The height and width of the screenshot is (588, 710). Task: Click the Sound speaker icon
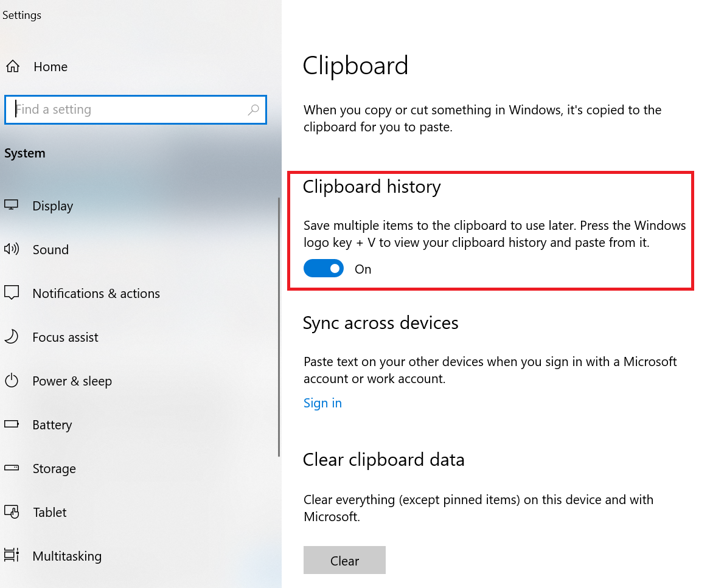click(12, 249)
